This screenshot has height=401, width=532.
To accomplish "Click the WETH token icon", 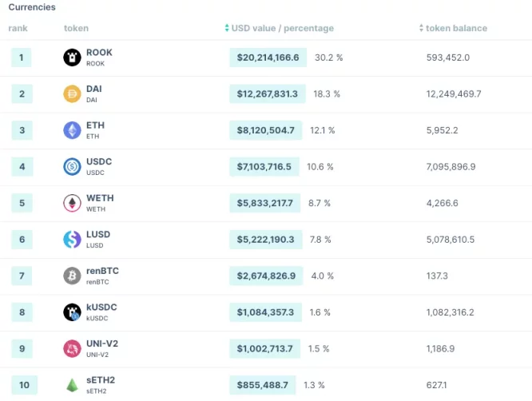I will 72,203.
